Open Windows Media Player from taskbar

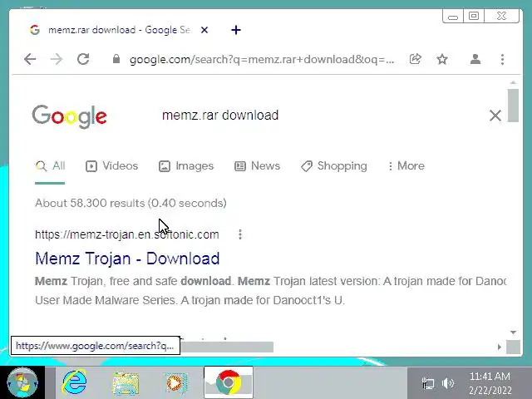point(176,383)
